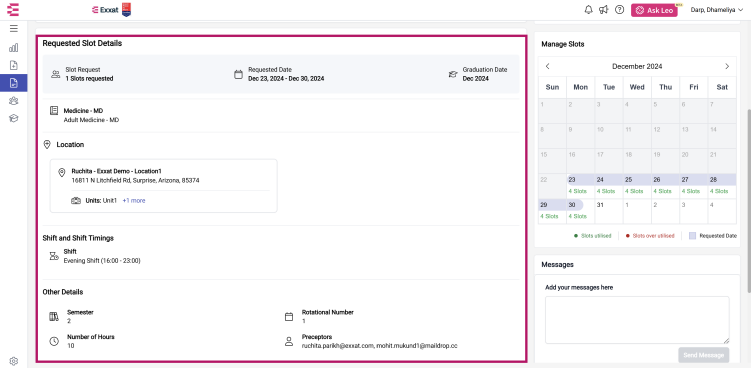Select the highlighted document sidebar icon
The height and width of the screenshot is (368, 752).
[13, 83]
